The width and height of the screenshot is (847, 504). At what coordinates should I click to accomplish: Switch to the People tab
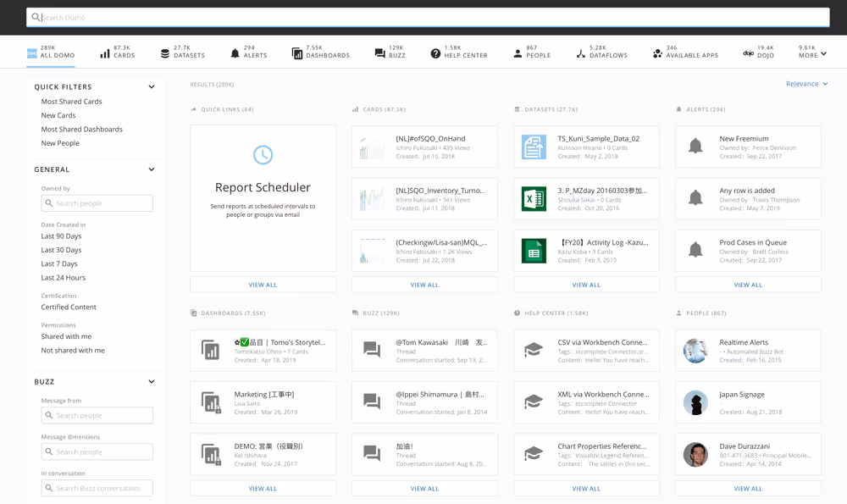click(532, 52)
